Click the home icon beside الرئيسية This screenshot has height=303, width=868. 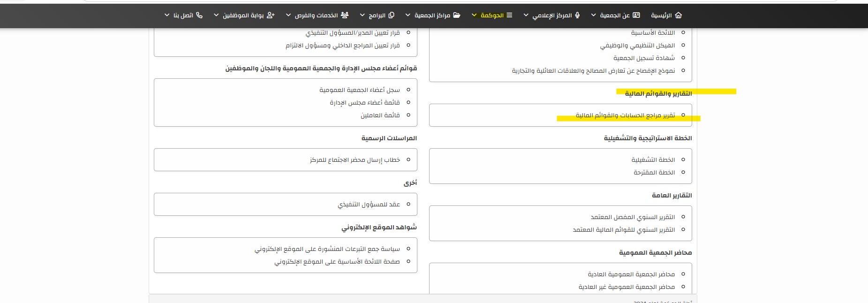[x=678, y=15]
